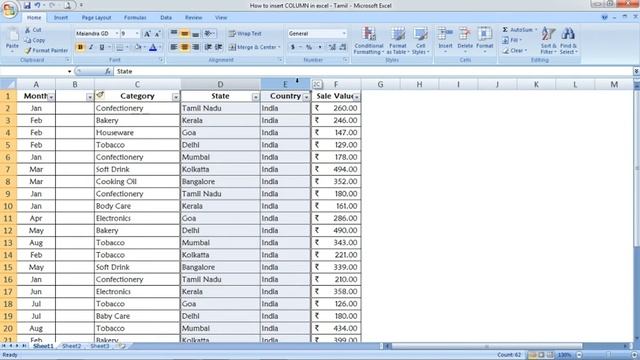Open the Country column filter dropdown
This screenshot has height=360, width=640.
pyautogui.click(x=306, y=97)
